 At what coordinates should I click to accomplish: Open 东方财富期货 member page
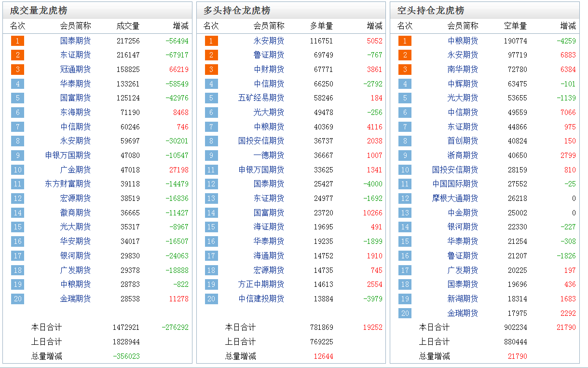tap(68, 184)
